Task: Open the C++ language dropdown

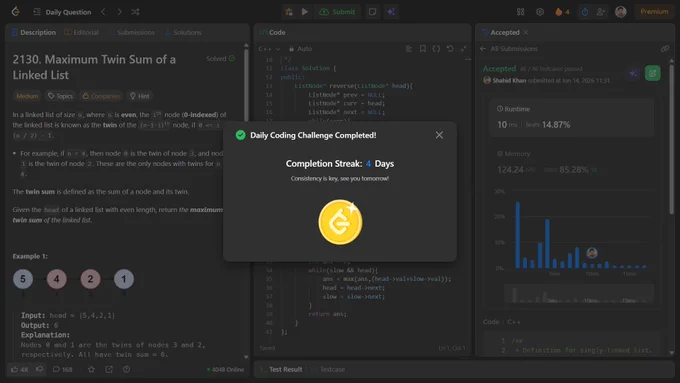Action: point(269,49)
